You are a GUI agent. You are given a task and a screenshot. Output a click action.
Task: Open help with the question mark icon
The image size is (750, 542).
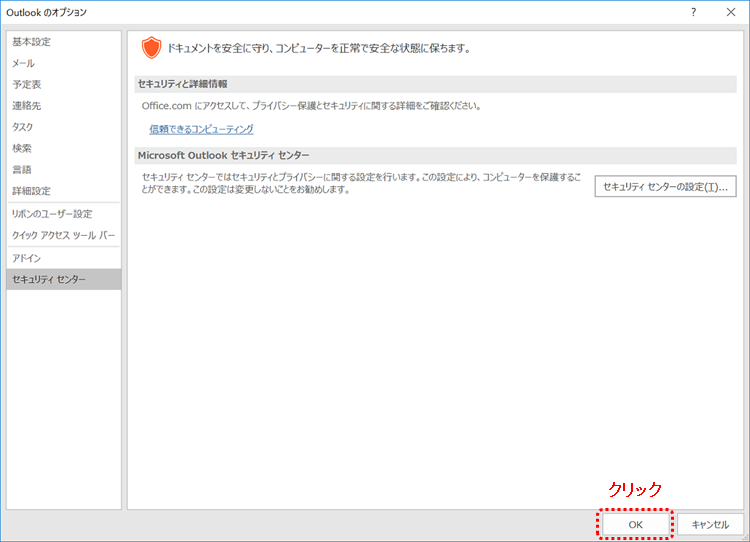pyautogui.click(x=694, y=12)
